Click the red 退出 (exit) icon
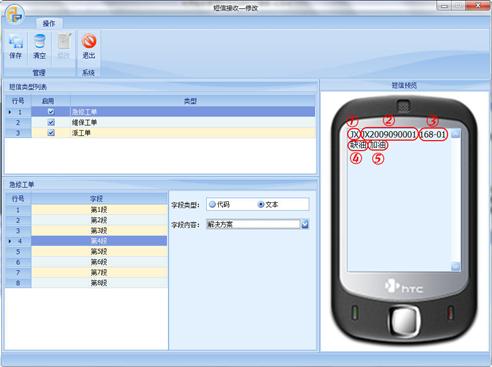Screen dimensions: 492x367 pos(89,47)
